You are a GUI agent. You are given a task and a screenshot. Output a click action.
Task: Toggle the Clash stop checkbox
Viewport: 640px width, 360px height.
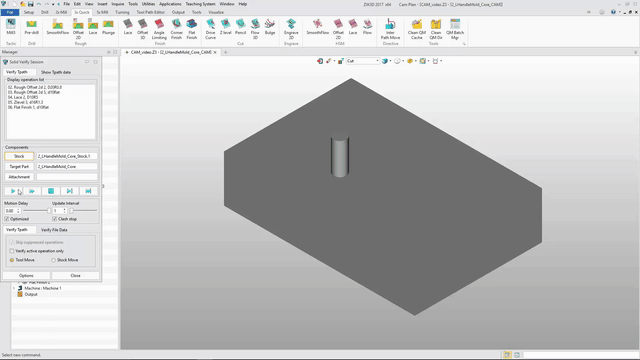pos(55,219)
